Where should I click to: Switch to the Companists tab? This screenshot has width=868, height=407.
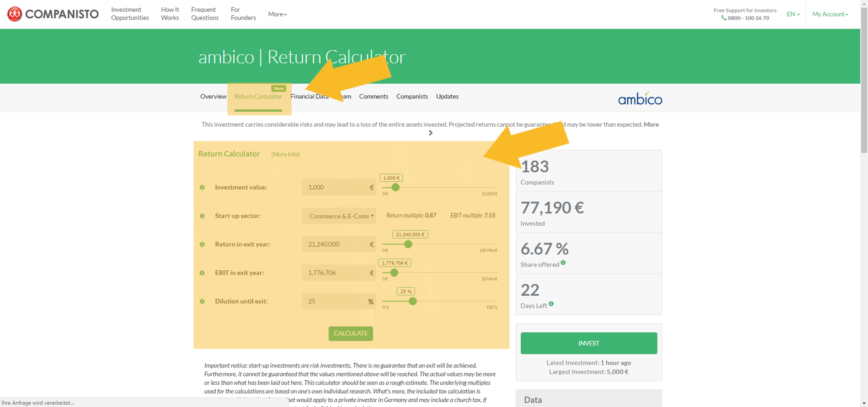(412, 96)
